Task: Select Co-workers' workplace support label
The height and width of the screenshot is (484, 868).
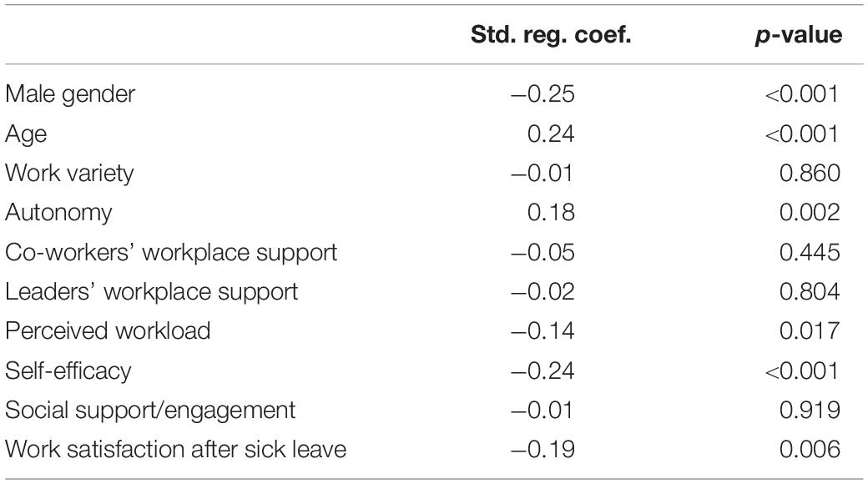Action: pyautogui.click(x=171, y=253)
